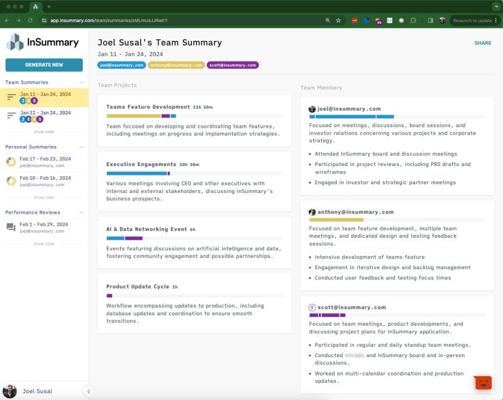Click the browser forward arrow
Screen dimensions: 503x400
pos(18,20)
